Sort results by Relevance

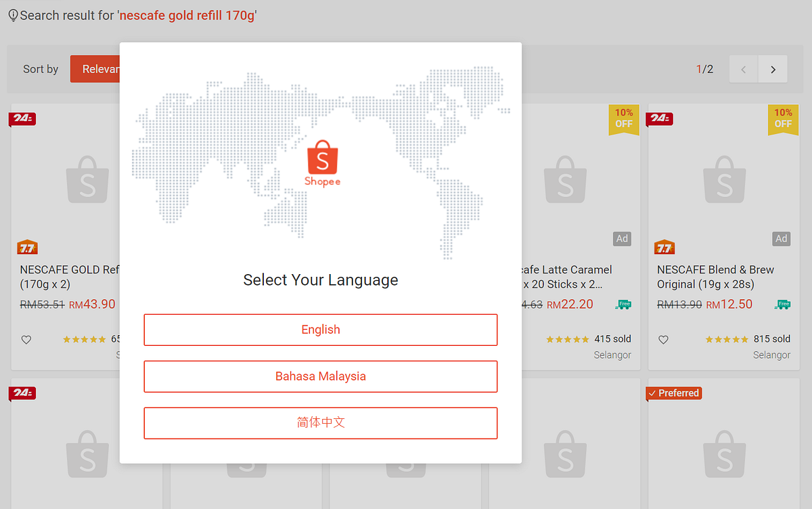[95, 69]
